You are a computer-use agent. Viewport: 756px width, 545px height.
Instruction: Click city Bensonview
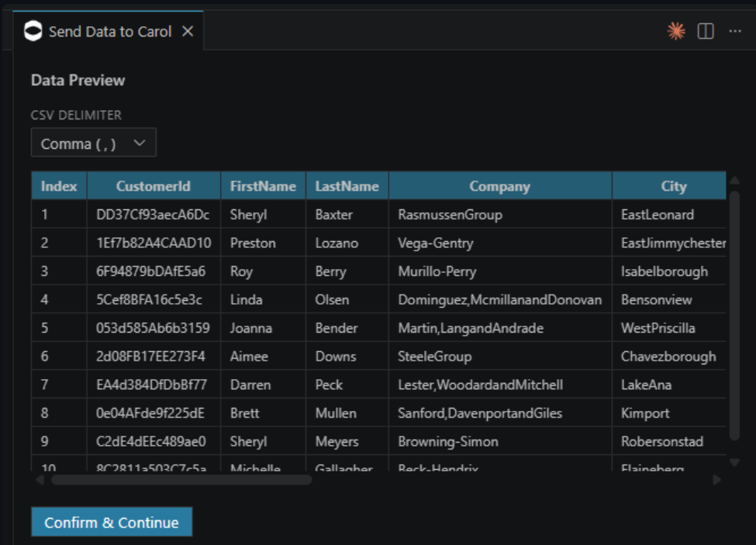(657, 300)
